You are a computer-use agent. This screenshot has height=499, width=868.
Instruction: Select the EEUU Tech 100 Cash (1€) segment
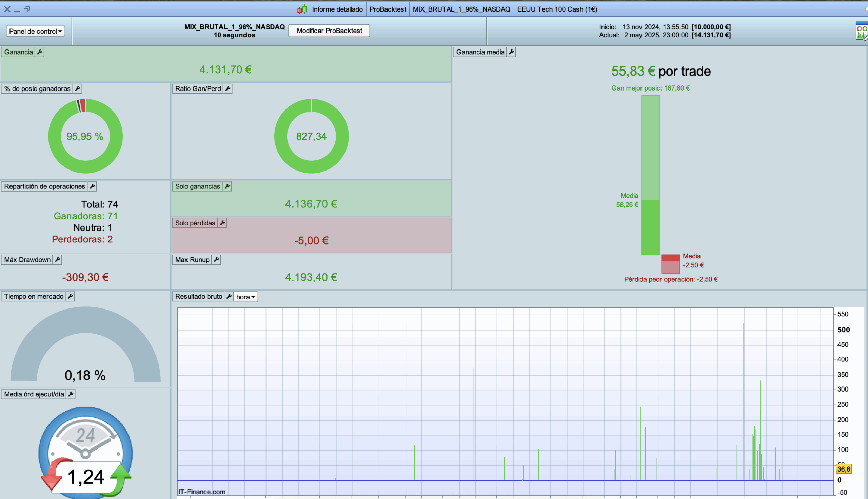557,9
